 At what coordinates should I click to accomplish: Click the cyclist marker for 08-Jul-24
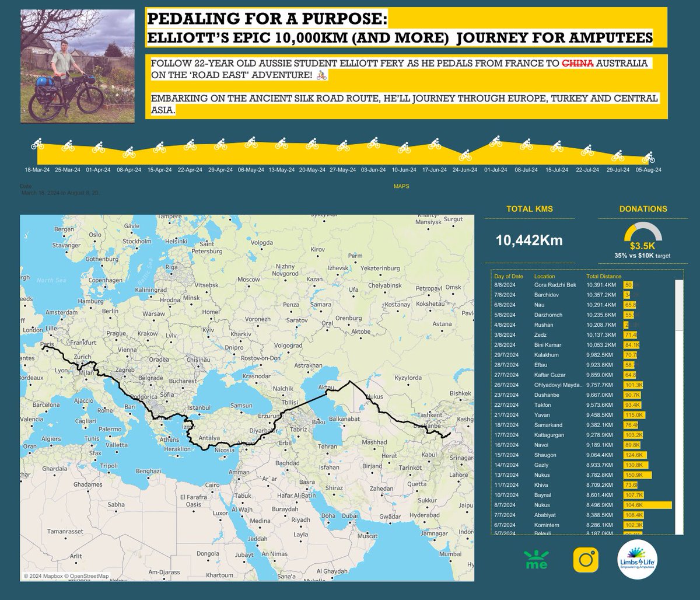pos(526,143)
